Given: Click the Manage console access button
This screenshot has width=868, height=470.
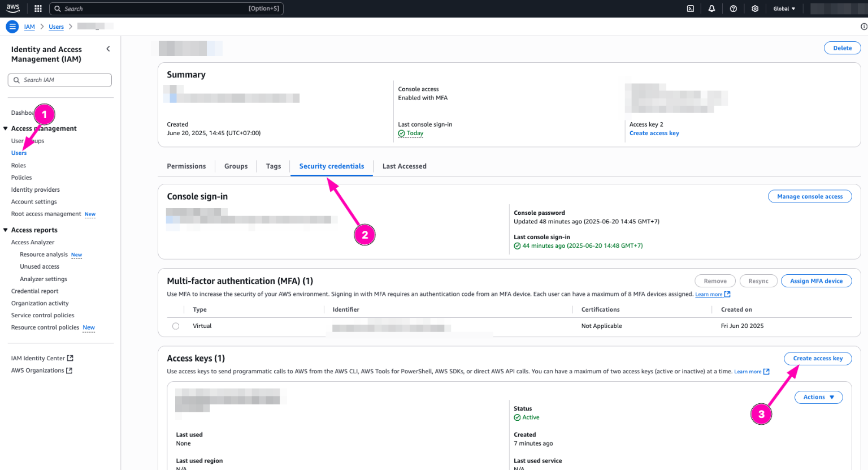Looking at the screenshot, I should pos(809,197).
